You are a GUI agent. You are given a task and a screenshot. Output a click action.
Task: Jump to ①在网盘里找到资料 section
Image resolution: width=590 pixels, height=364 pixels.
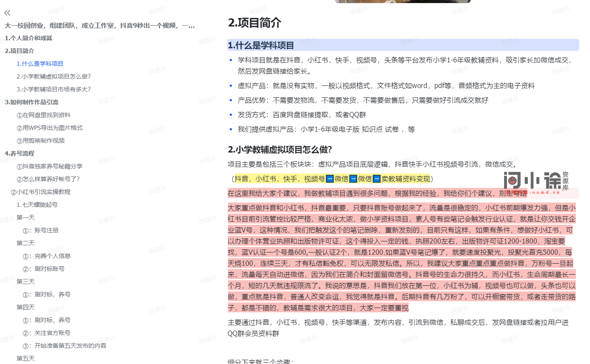point(44,115)
